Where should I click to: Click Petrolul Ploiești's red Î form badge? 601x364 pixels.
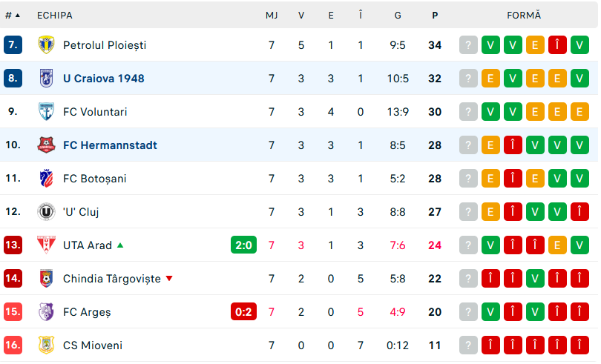coord(557,45)
